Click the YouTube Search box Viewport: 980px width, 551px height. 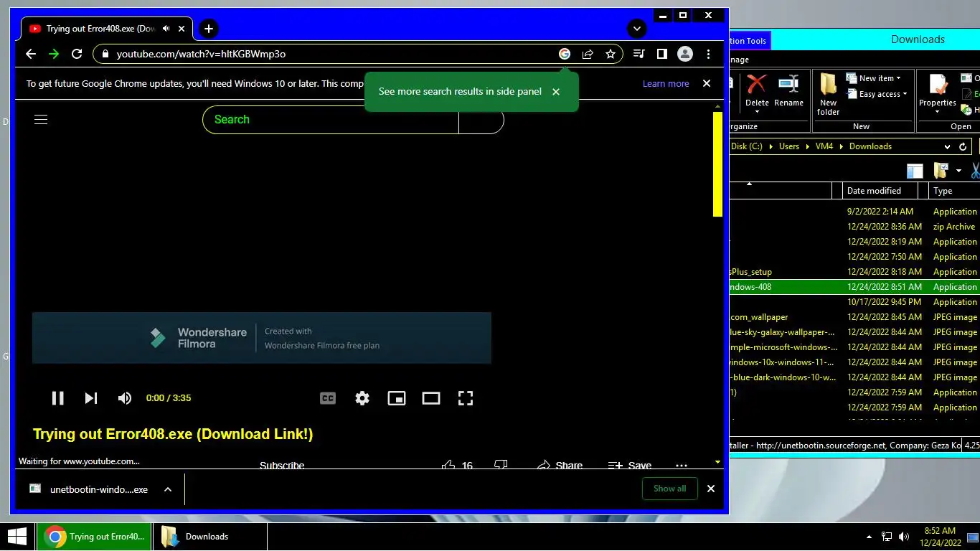[x=331, y=120]
